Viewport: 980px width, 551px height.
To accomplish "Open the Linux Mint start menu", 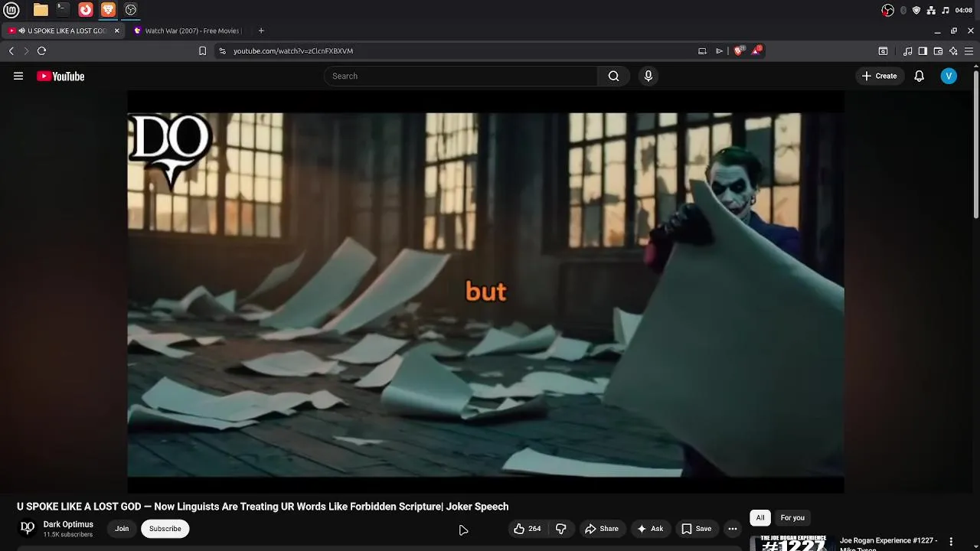I will tap(11, 10).
